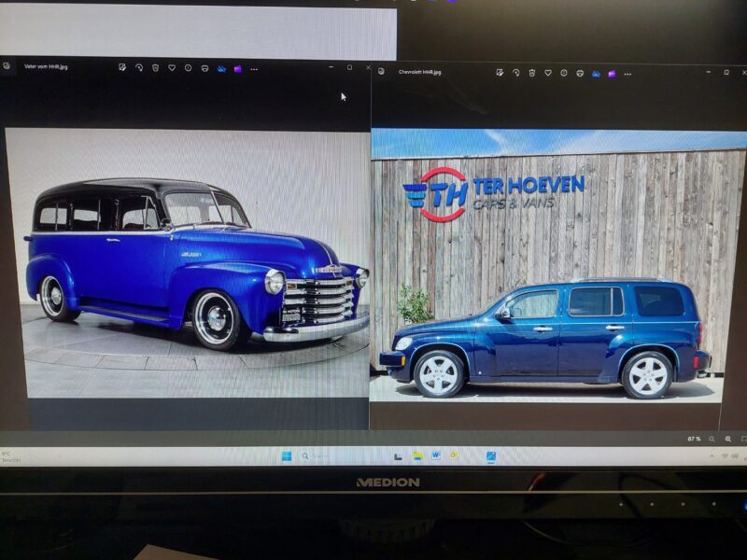Zoom in using the magnifier plus icon
This screenshot has width=747, height=560.
pos(728,439)
